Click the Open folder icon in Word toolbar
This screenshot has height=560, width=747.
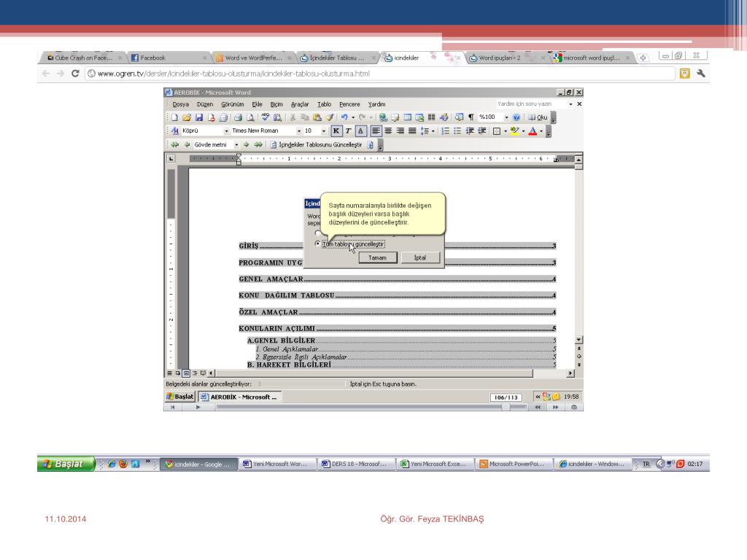pyautogui.click(x=186, y=117)
